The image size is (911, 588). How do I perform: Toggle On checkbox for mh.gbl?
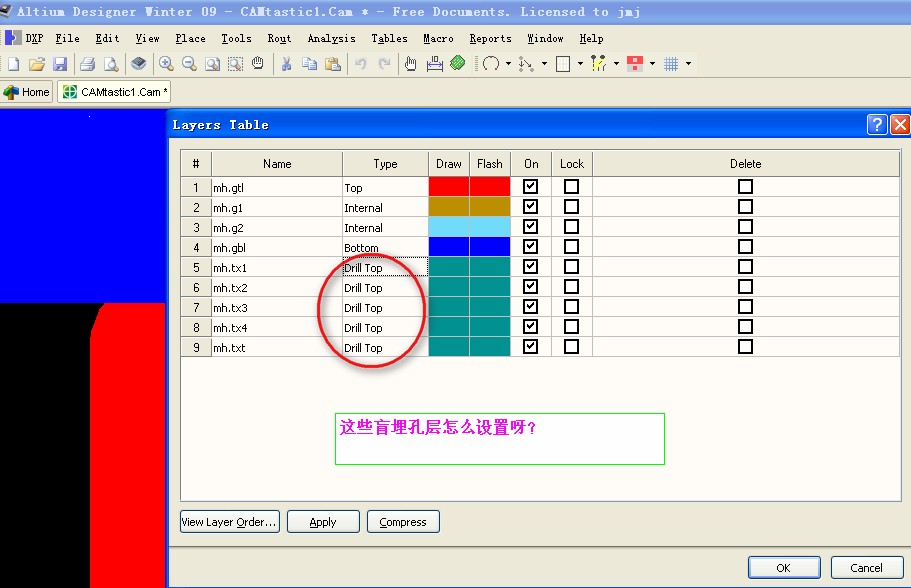[530, 246]
